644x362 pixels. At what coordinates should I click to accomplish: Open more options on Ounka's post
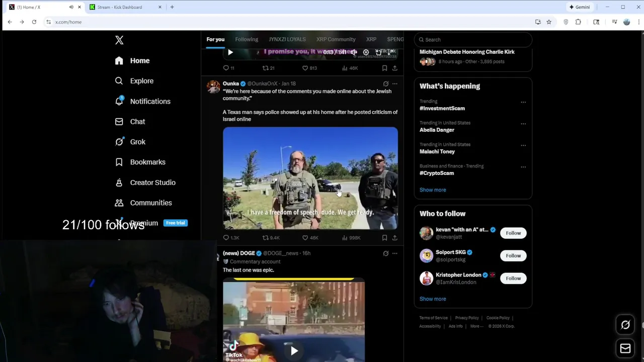pos(395,84)
